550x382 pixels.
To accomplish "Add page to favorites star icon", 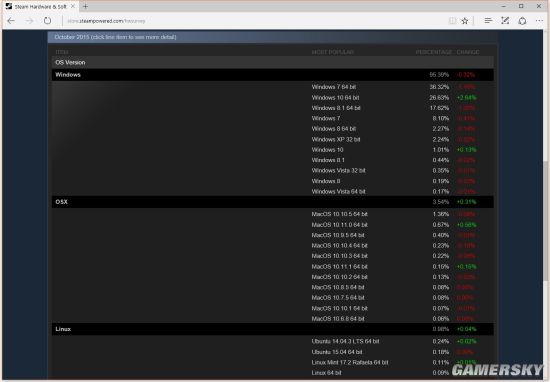I will (465, 21).
